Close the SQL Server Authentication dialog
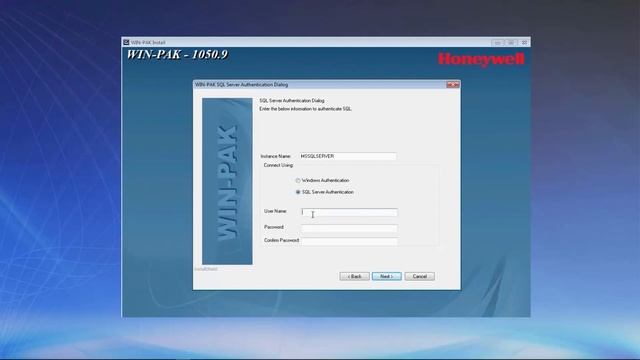This screenshot has width=640, height=360. [x=453, y=84]
